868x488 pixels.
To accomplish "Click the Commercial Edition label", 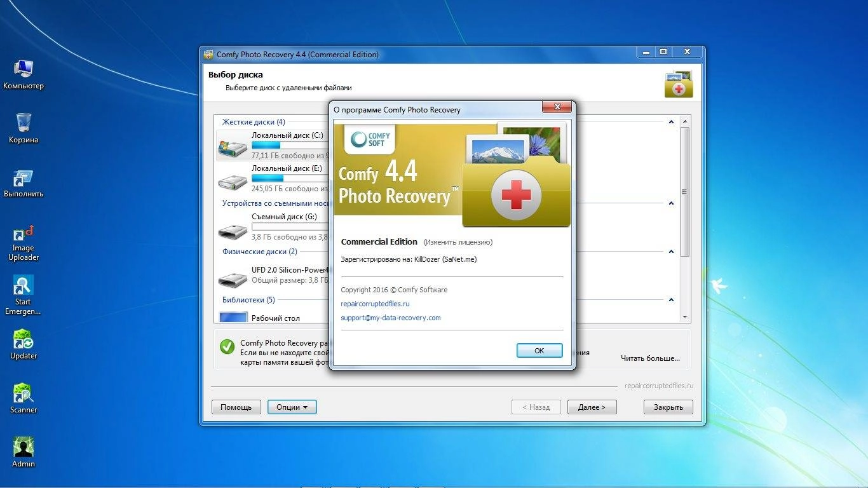I will pos(379,242).
